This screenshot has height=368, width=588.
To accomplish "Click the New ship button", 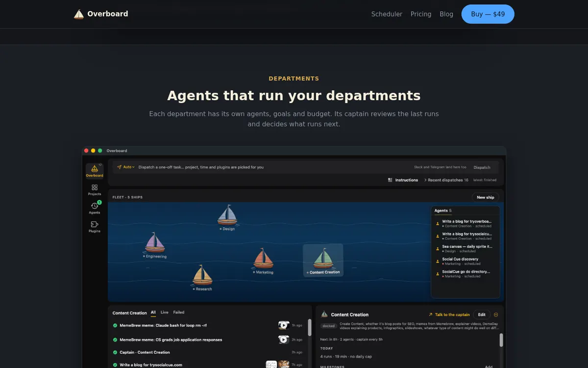I will tap(486, 197).
